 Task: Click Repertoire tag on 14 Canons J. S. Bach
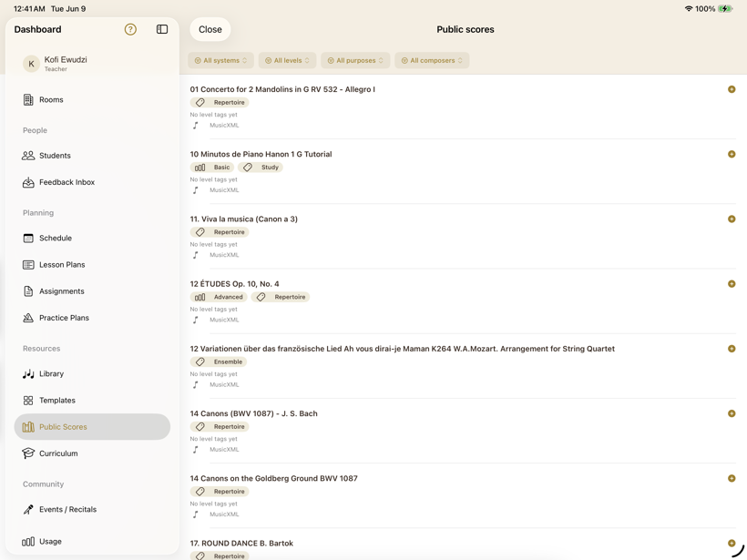pos(220,427)
